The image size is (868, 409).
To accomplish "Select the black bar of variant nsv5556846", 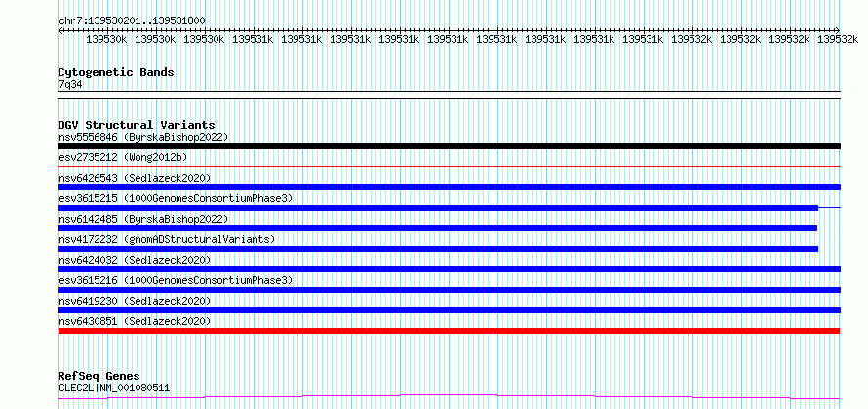I will [x=449, y=146].
